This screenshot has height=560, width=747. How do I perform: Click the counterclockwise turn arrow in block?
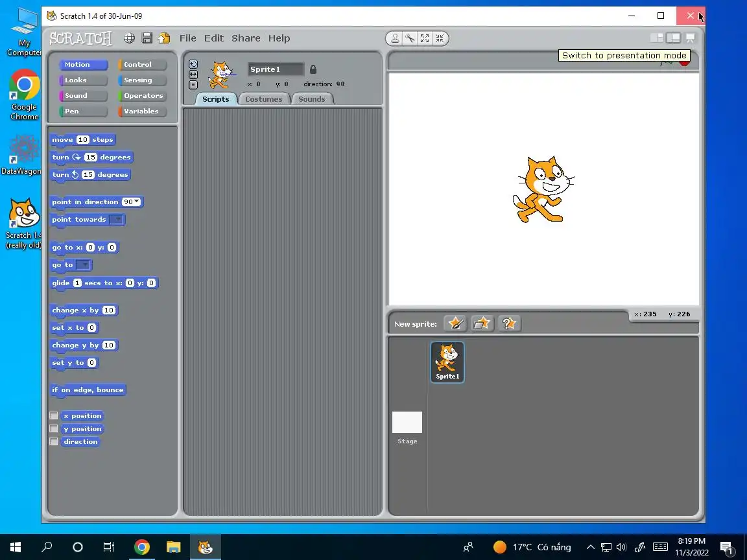tap(75, 175)
